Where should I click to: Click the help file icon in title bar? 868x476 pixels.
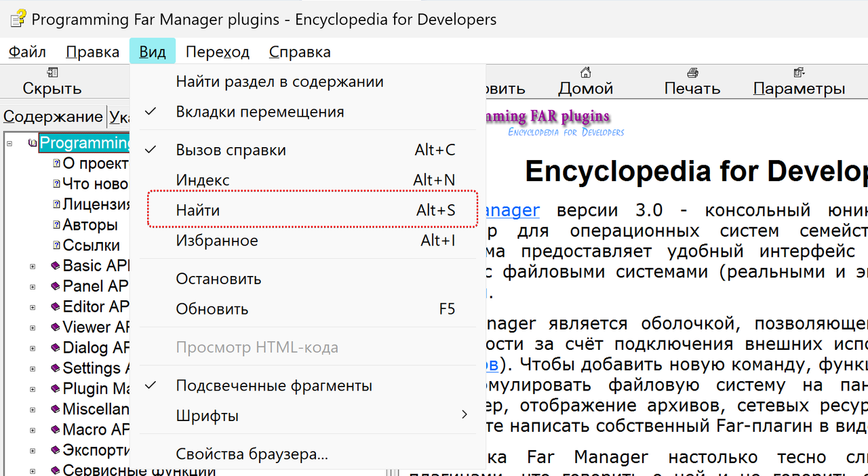[17, 19]
